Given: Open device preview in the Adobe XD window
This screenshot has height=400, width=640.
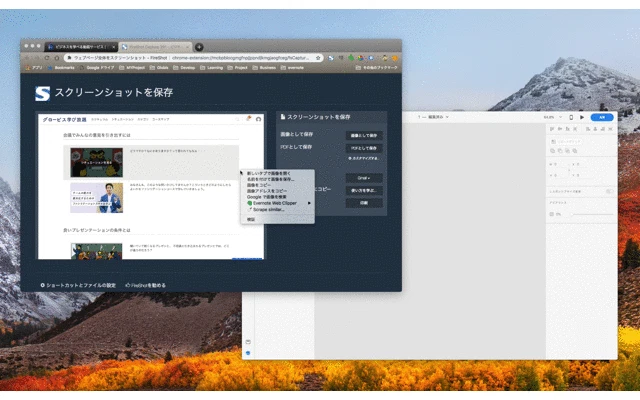Looking at the screenshot, I should click(x=571, y=117).
